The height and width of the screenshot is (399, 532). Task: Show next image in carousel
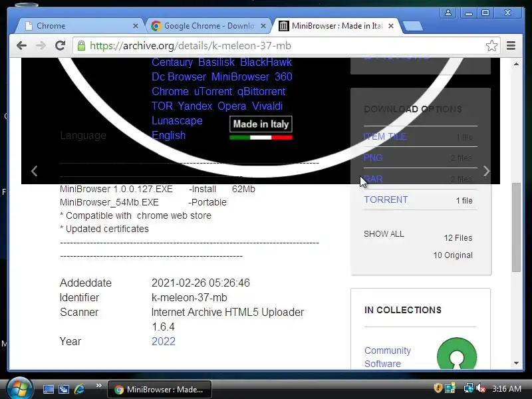(x=486, y=171)
